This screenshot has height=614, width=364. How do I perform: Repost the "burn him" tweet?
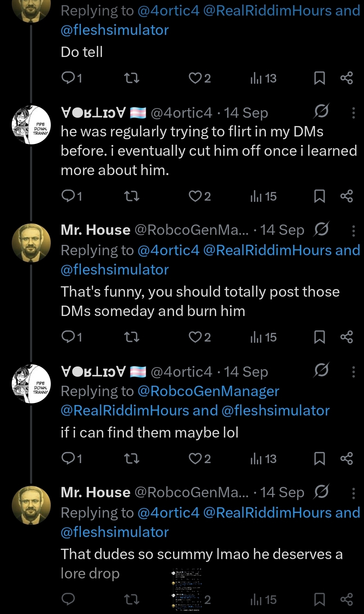132,337
